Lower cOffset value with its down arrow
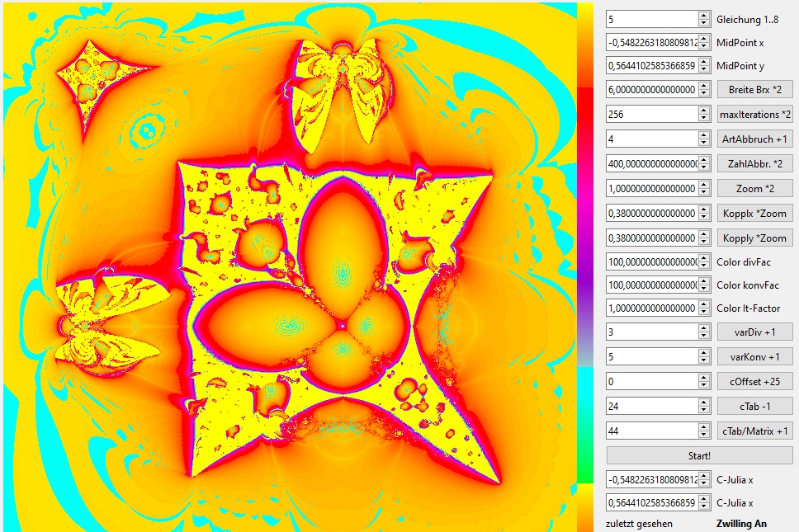799x532 pixels. point(704,385)
